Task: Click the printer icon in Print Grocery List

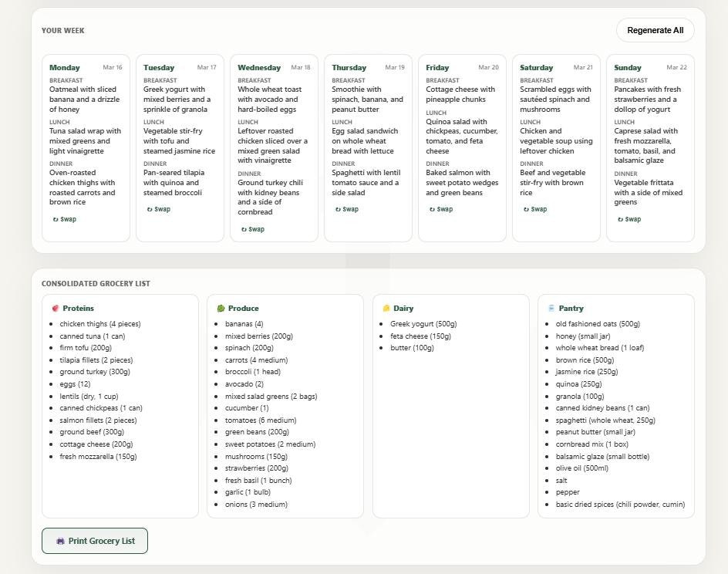Action: [60, 541]
